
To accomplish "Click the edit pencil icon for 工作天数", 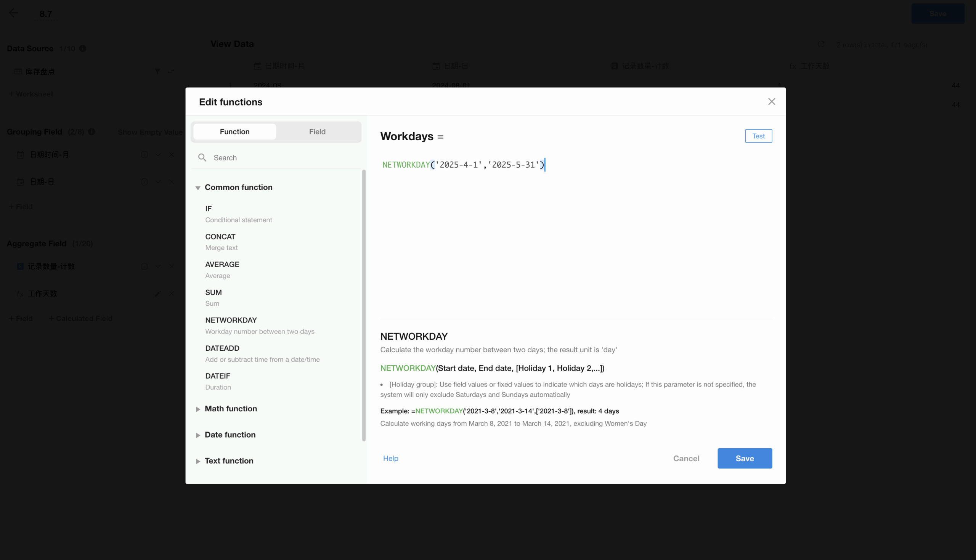I will 158,294.
